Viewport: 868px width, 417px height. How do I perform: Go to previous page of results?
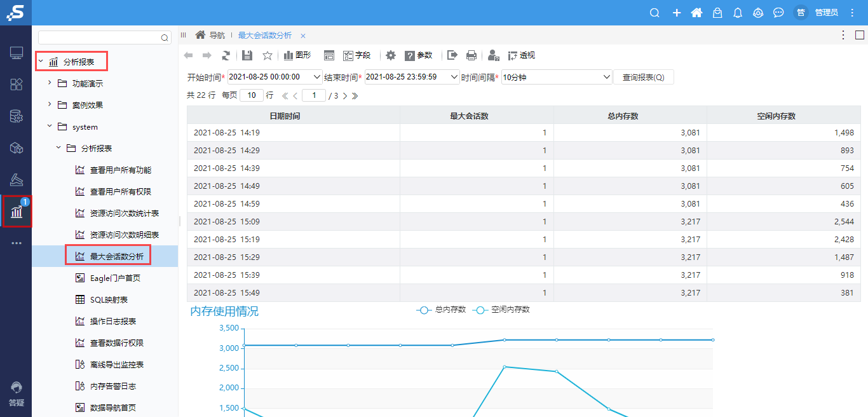point(295,96)
